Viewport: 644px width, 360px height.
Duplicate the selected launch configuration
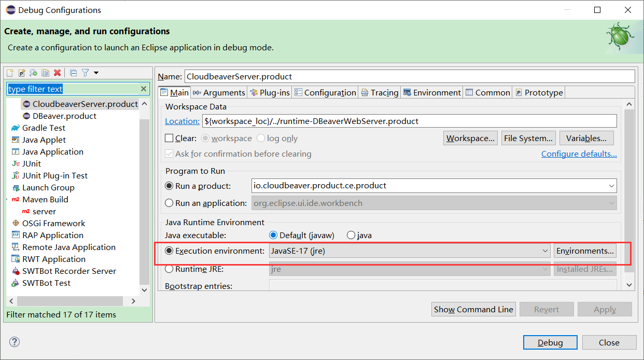pyautogui.click(x=45, y=73)
